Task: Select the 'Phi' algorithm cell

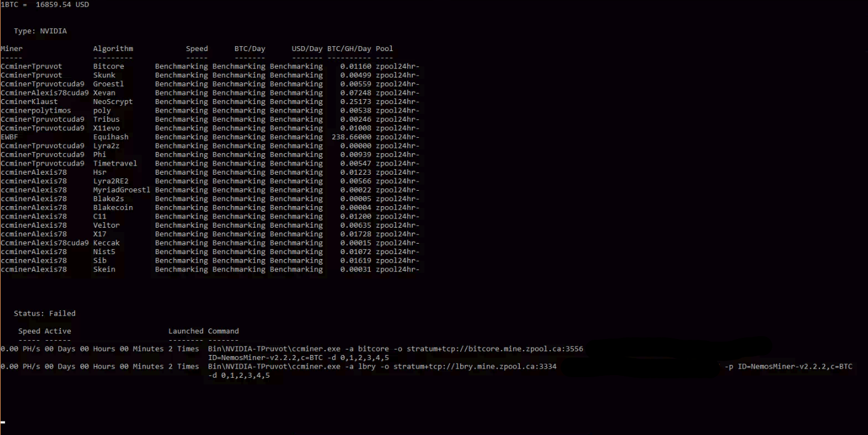Action: 100,154
